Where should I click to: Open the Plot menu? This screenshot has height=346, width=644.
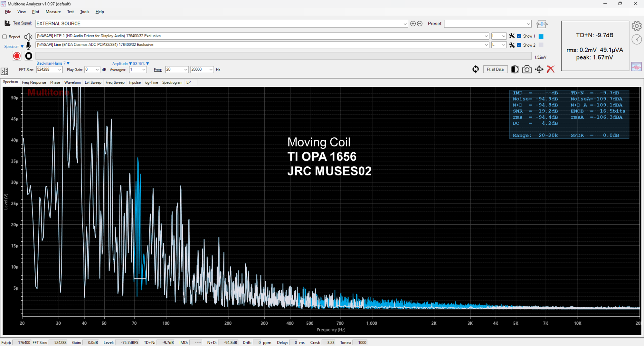35,12
